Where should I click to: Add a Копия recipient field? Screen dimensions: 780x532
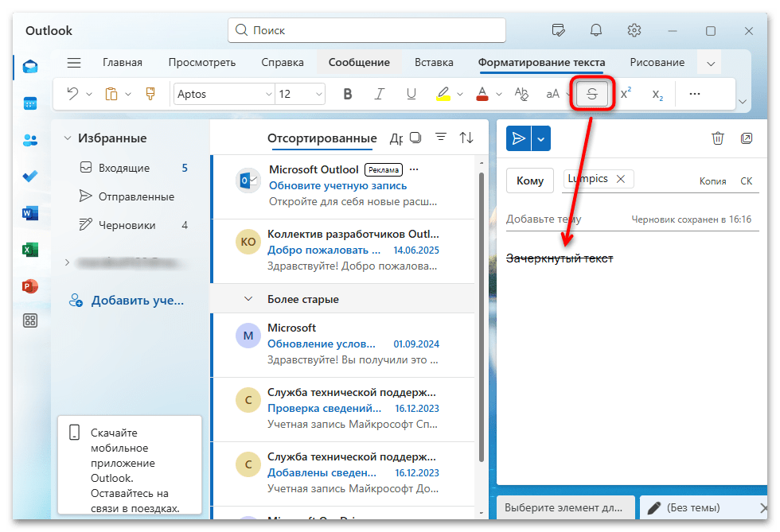tap(712, 181)
